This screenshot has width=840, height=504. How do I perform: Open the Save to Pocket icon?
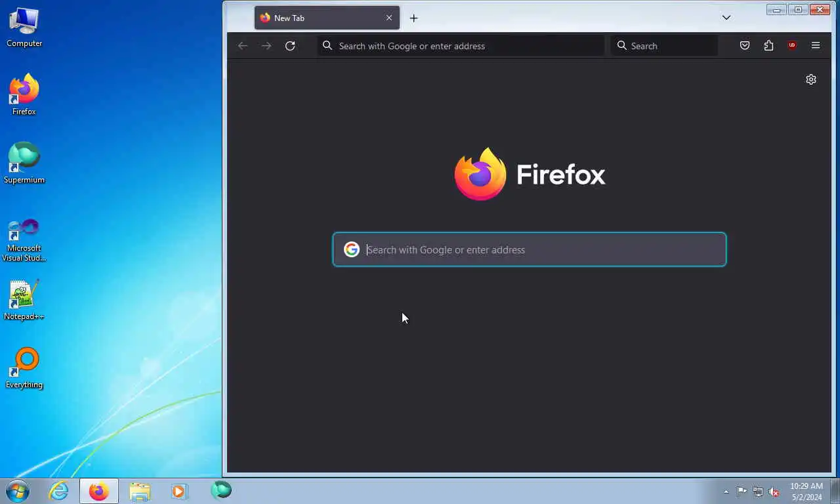pos(745,46)
